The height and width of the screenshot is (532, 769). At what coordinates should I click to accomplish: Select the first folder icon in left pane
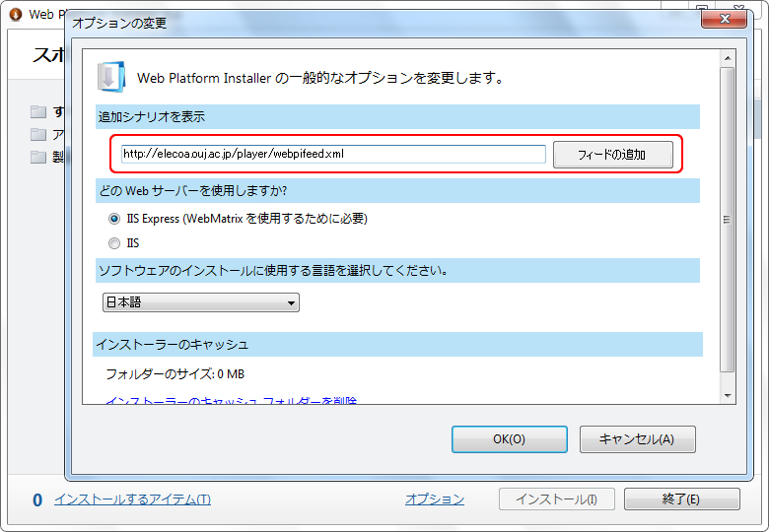pyautogui.click(x=38, y=111)
